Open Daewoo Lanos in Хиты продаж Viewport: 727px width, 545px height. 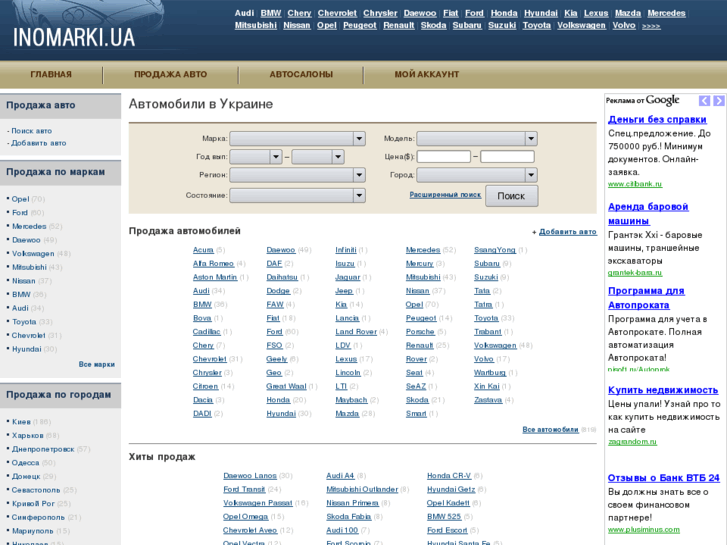pos(250,475)
